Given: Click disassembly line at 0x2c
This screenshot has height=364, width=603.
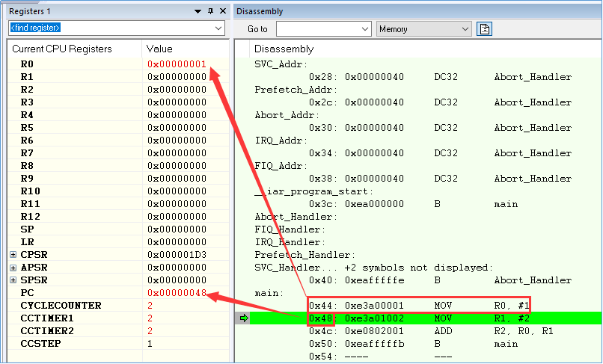Looking at the screenshot, I should (426, 102).
